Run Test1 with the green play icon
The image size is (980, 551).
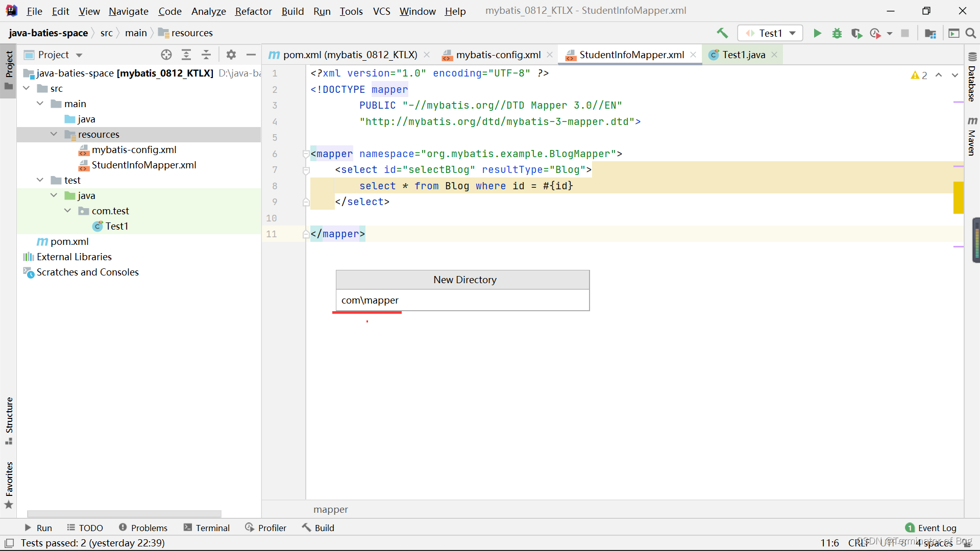(x=817, y=33)
